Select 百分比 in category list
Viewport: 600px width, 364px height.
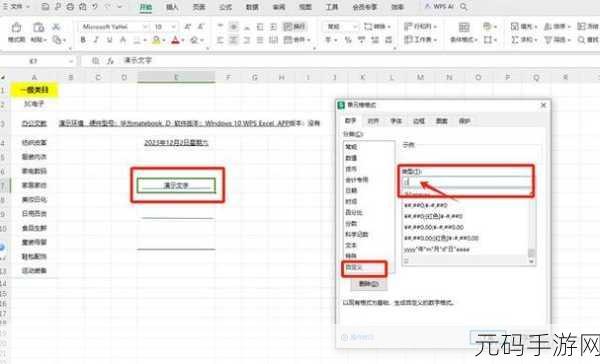pos(354,212)
